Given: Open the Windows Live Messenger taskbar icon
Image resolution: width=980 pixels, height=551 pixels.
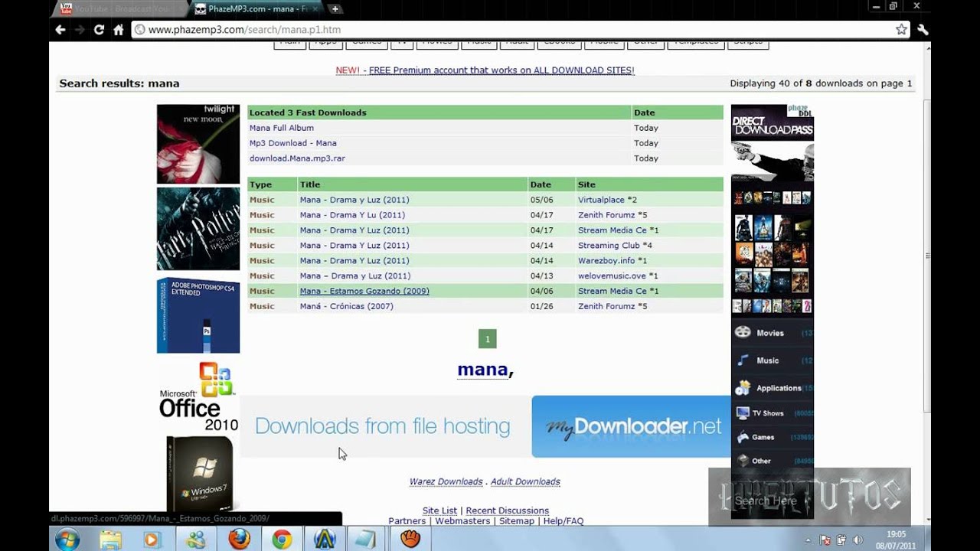Looking at the screenshot, I should 196,539.
